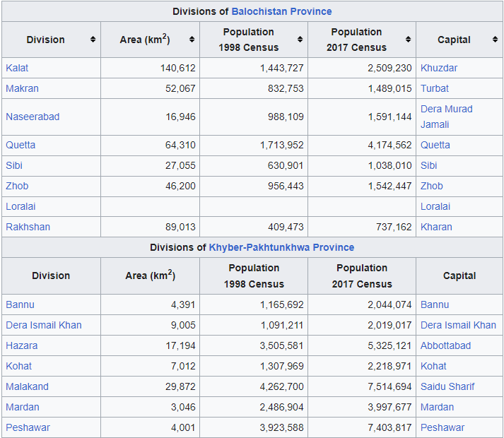This screenshot has height=438, width=504.
Task: Open the Naseerabad division link
Action: pyautogui.click(x=33, y=117)
